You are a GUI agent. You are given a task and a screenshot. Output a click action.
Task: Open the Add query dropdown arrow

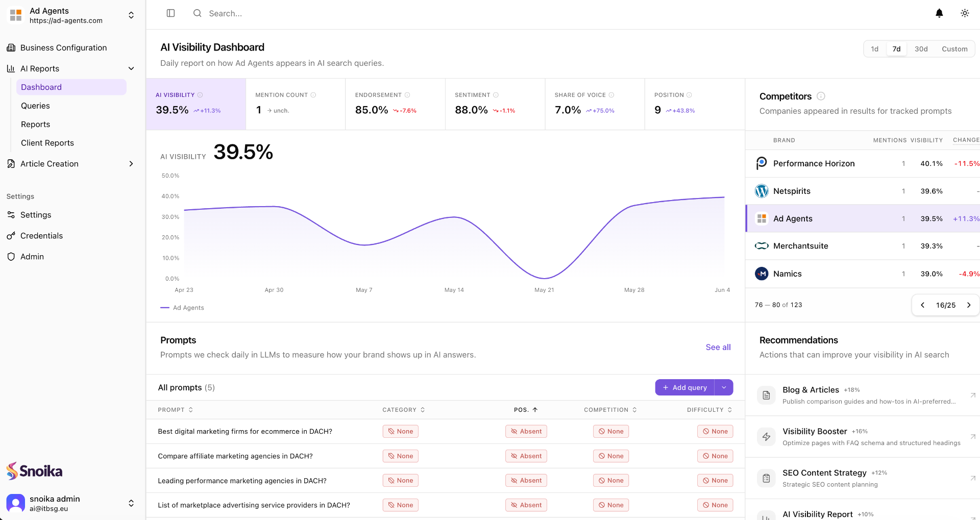pyautogui.click(x=724, y=387)
